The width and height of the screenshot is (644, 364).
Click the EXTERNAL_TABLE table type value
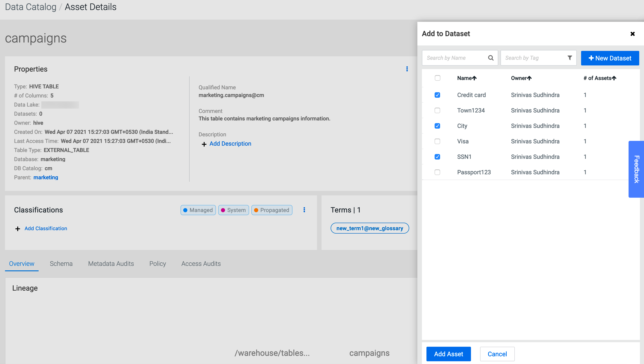[66, 150]
